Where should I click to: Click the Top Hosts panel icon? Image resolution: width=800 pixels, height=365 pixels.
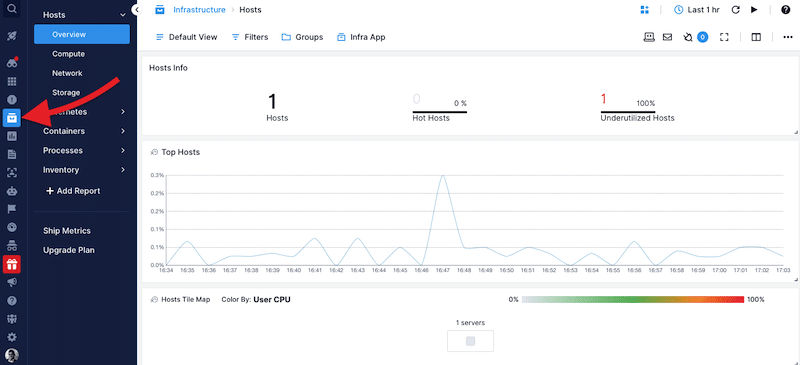click(x=154, y=152)
